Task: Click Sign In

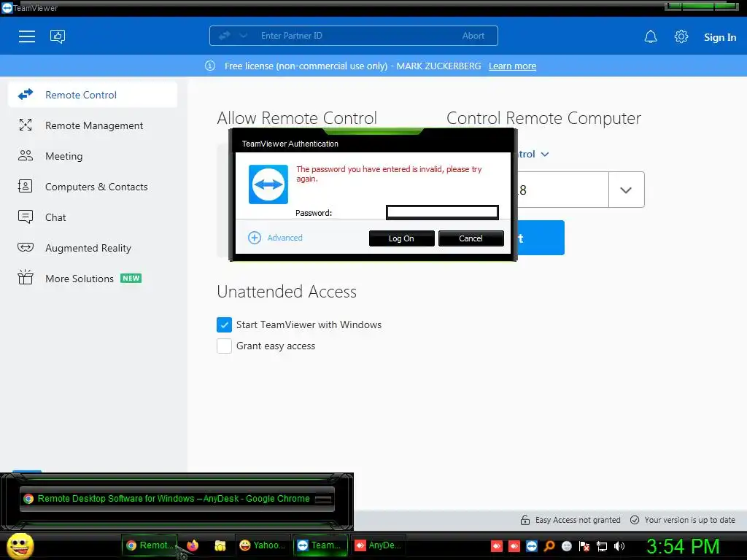Action: point(720,37)
